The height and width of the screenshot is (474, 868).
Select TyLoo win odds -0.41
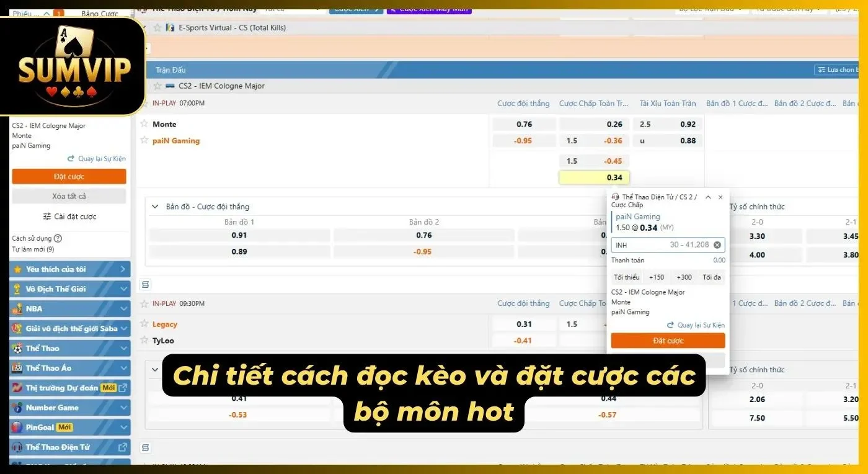pyautogui.click(x=524, y=341)
